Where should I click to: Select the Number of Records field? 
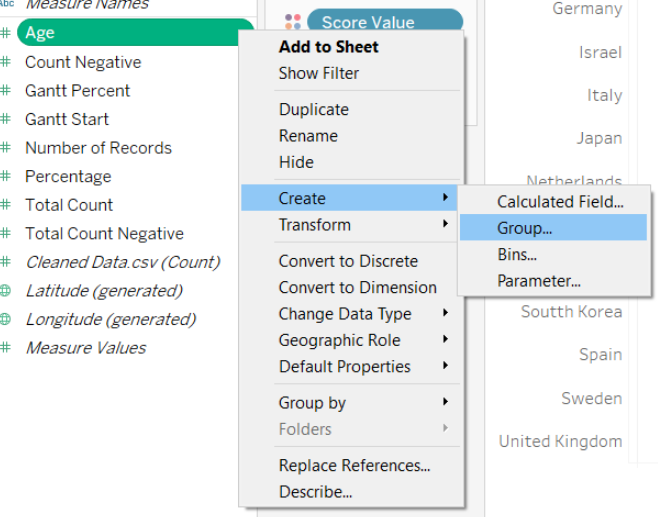pyautogui.click(x=98, y=148)
